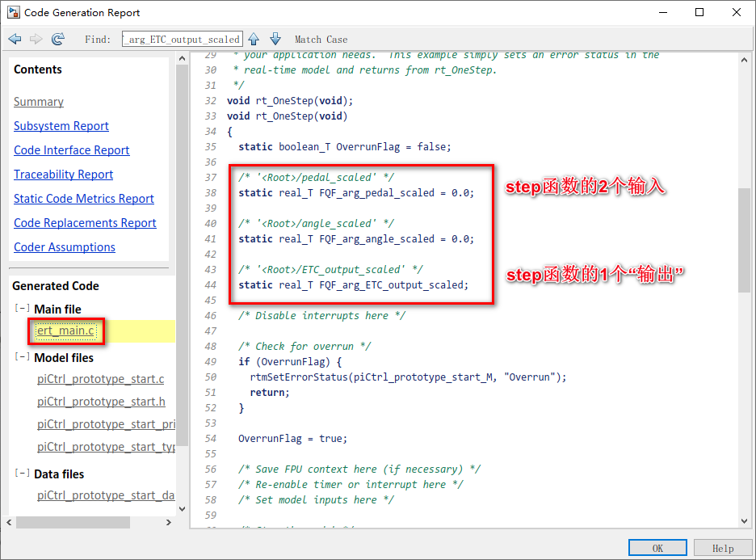Open piCtrl_prototype_start_typ file link
This screenshot has width=756, height=560.
tap(106, 447)
